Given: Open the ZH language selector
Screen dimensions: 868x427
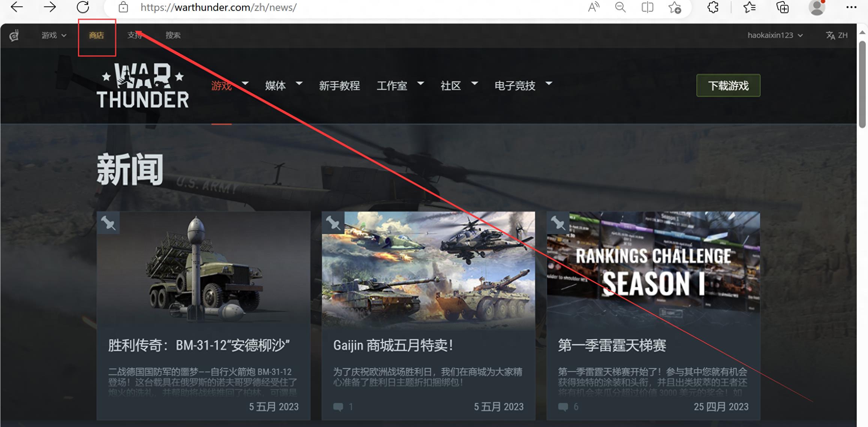Looking at the screenshot, I should [837, 35].
